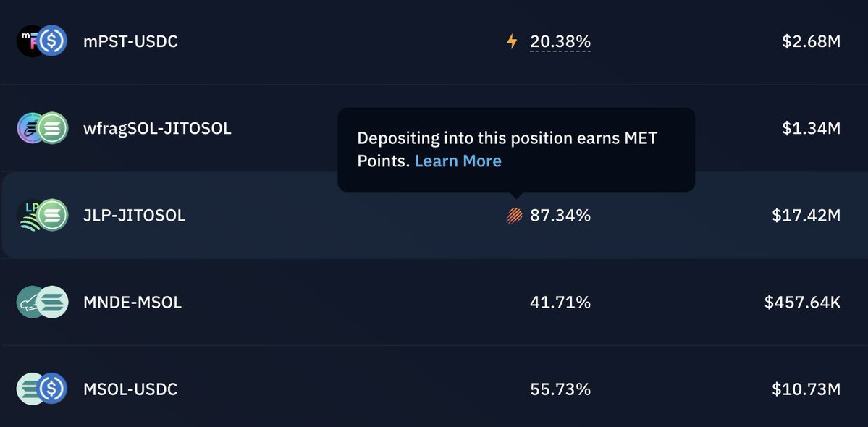Viewport: 868px width, 427px height.
Task: Click the MNDE-MSOL token pair icon
Action: pyautogui.click(x=41, y=302)
